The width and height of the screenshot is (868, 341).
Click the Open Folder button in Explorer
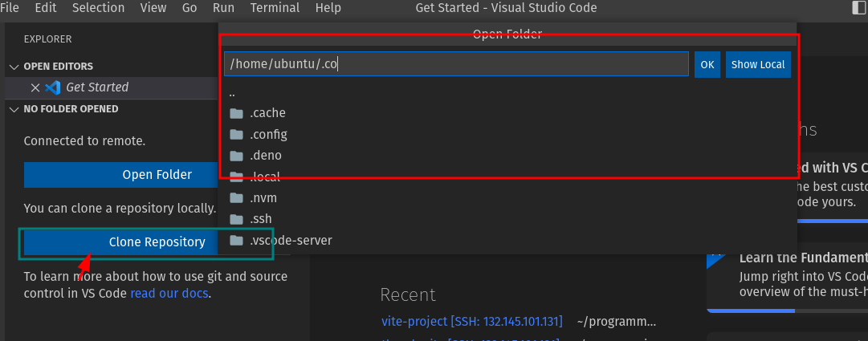coord(120,175)
